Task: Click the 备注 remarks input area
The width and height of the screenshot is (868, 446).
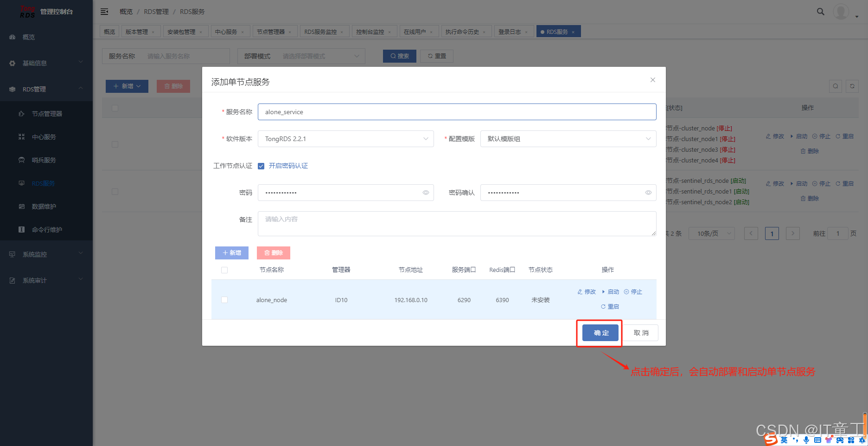Action: pyautogui.click(x=458, y=223)
